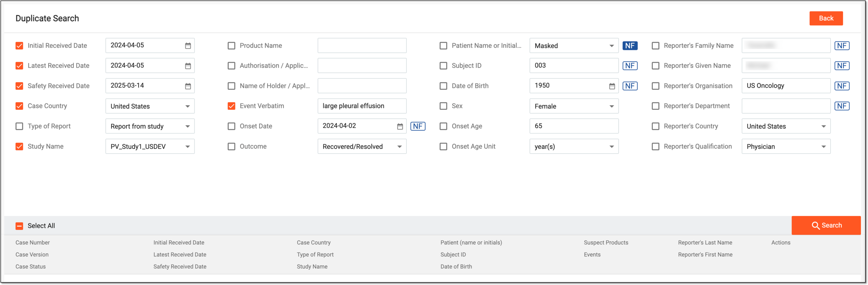
Task: Toggle NF flag for Reporter's Given Name
Action: [842, 66]
